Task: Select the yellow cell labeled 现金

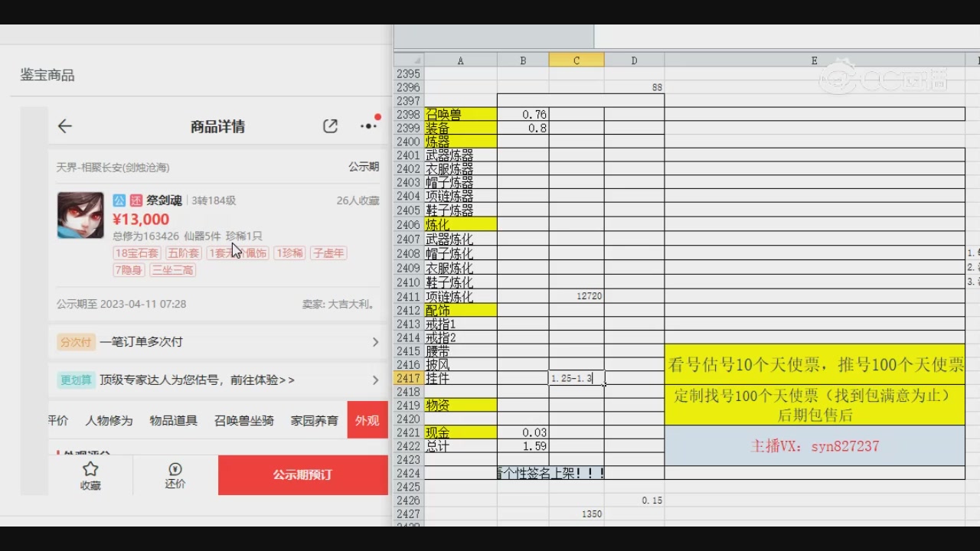Action: [x=461, y=433]
